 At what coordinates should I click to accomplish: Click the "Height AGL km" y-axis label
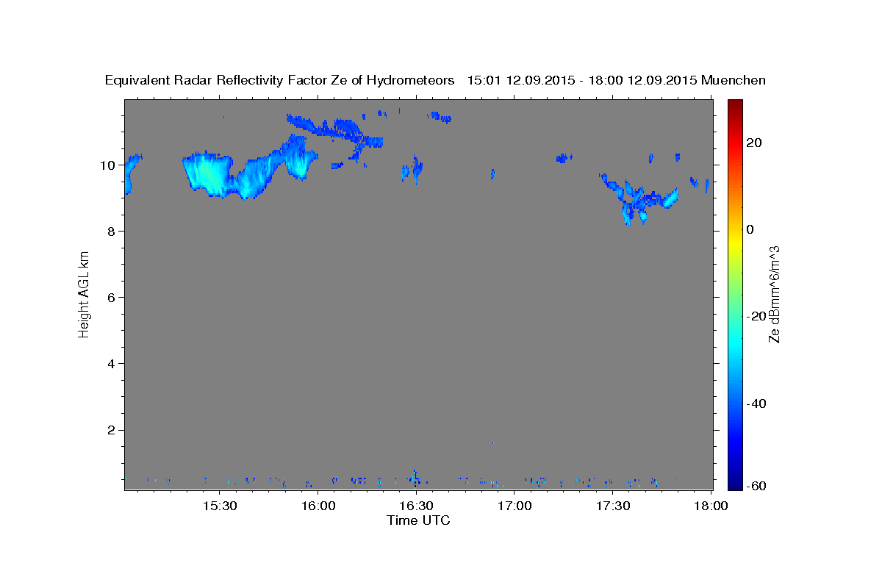85,294
